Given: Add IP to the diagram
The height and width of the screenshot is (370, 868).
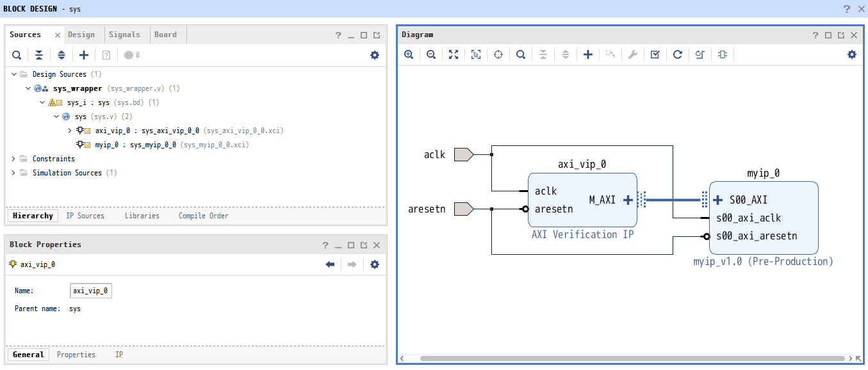Looking at the screenshot, I should click(588, 54).
